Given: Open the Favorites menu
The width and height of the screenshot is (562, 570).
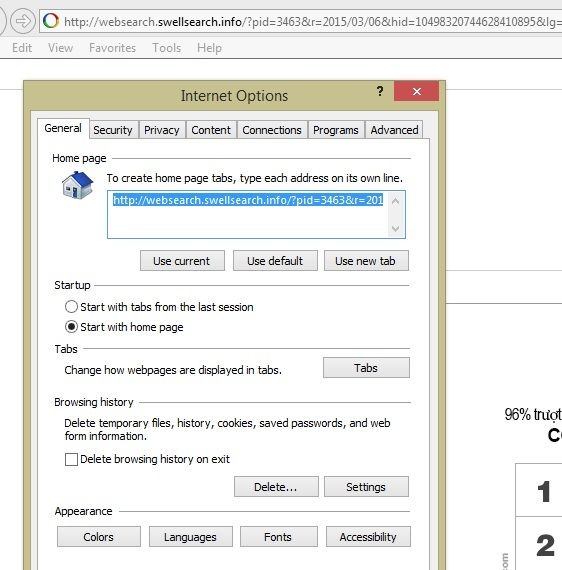Looking at the screenshot, I should (112, 48).
